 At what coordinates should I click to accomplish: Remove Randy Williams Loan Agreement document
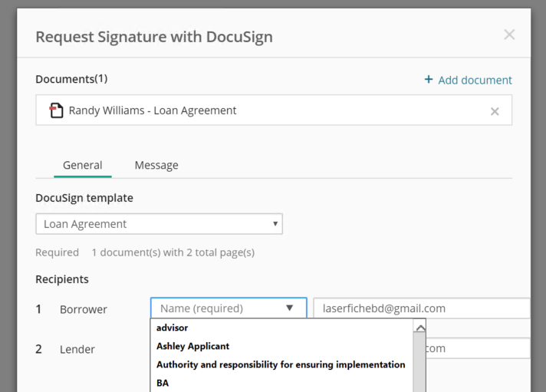(495, 111)
